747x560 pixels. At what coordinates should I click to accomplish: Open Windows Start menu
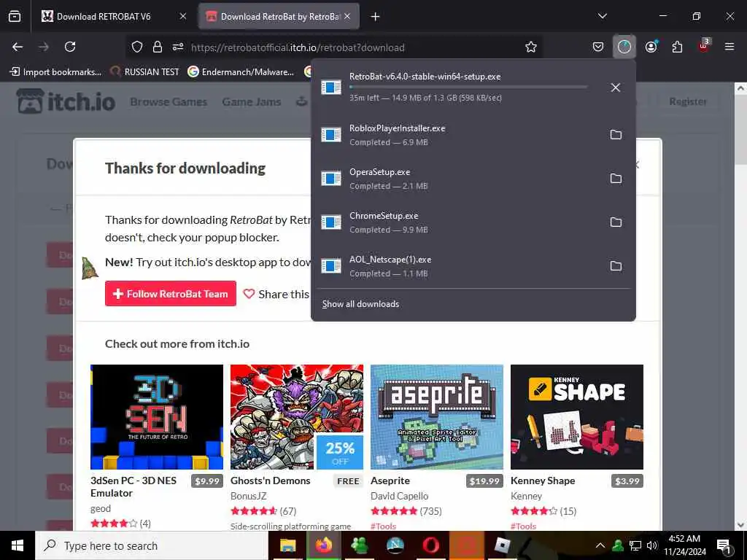click(x=18, y=545)
